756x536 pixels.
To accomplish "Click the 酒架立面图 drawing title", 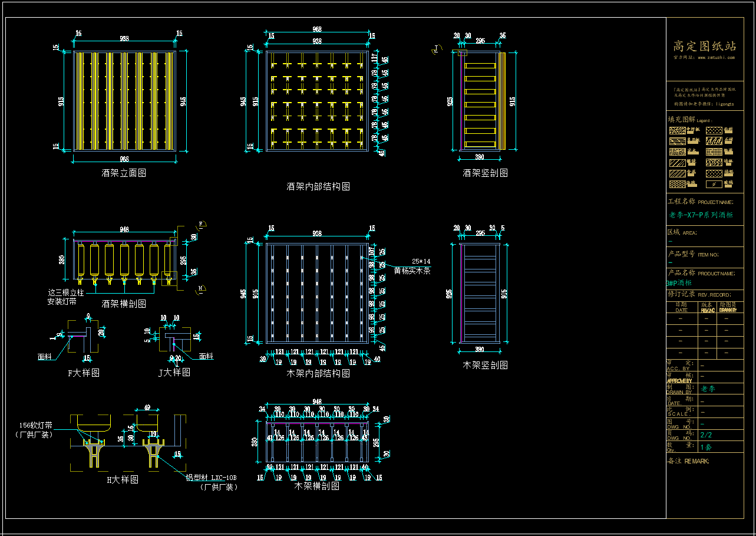I will [124, 173].
